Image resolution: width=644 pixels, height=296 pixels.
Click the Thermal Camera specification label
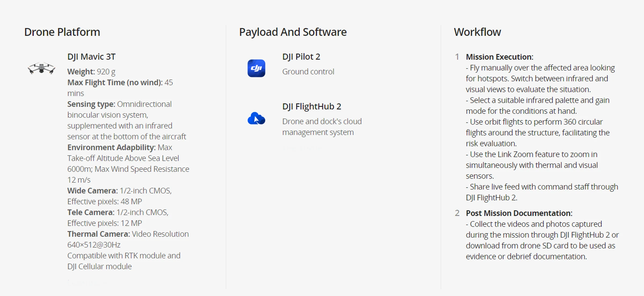(98, 234)
